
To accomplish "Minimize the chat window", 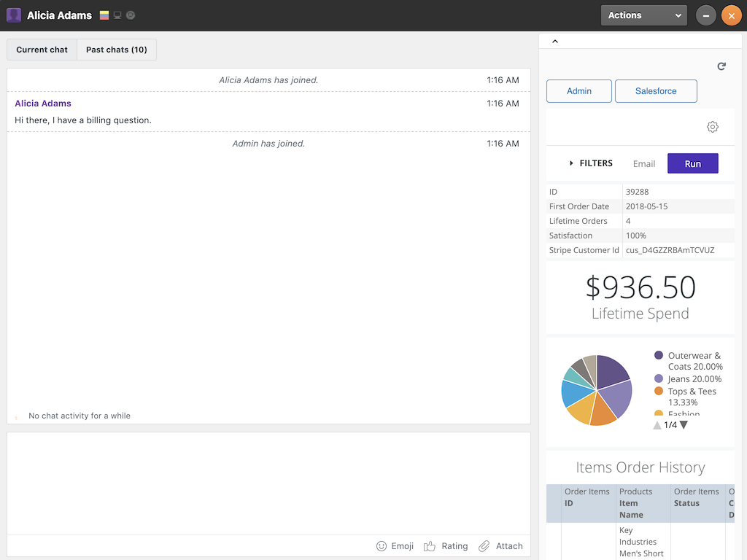I will click(x=706, y=15).
